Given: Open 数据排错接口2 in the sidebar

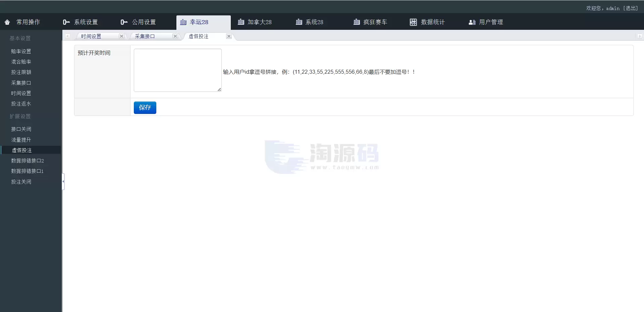Looking at the screenshot, I should [x=28, y=161].
